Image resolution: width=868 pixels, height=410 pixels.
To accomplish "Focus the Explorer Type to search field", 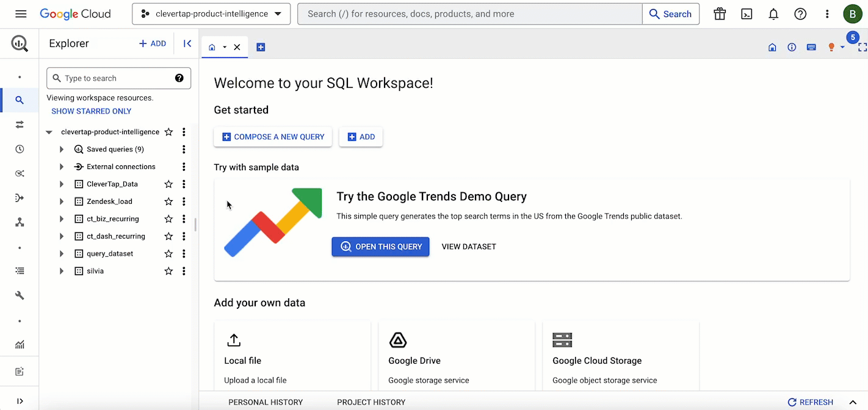I will pyautogui.click(x=118, y=78).
